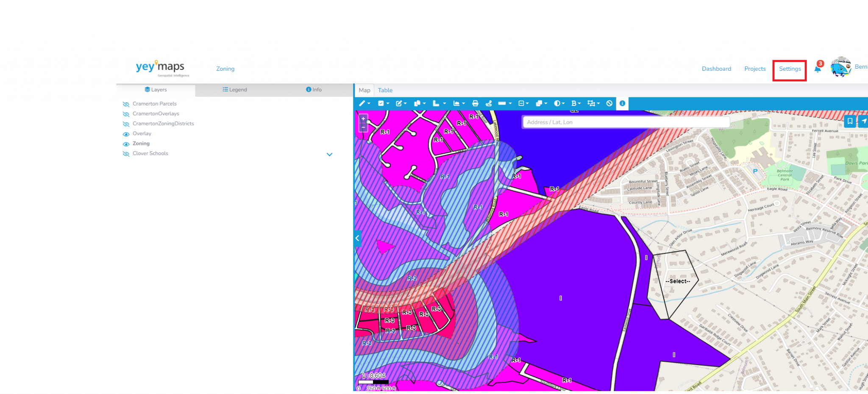
Task: Open the print tool on the map toolbar
Action: coord(474,103)
